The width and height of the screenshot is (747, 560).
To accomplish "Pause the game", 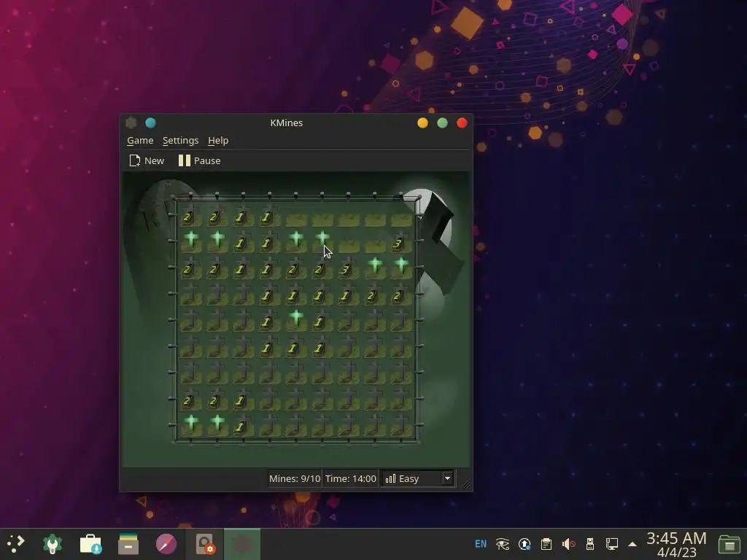I will [200, 161].
